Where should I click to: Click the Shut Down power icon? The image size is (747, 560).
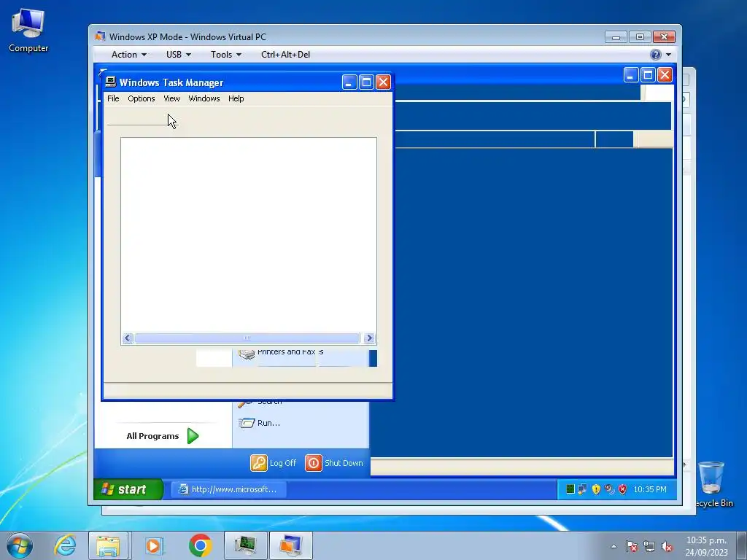[x=314, y=463]
